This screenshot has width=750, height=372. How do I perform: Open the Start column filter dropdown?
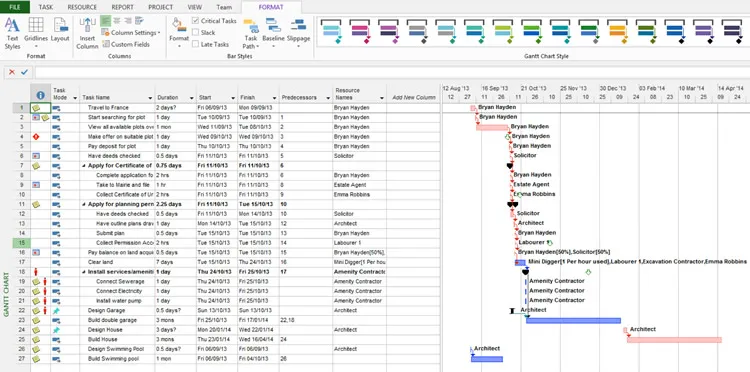tap(233, 98)
